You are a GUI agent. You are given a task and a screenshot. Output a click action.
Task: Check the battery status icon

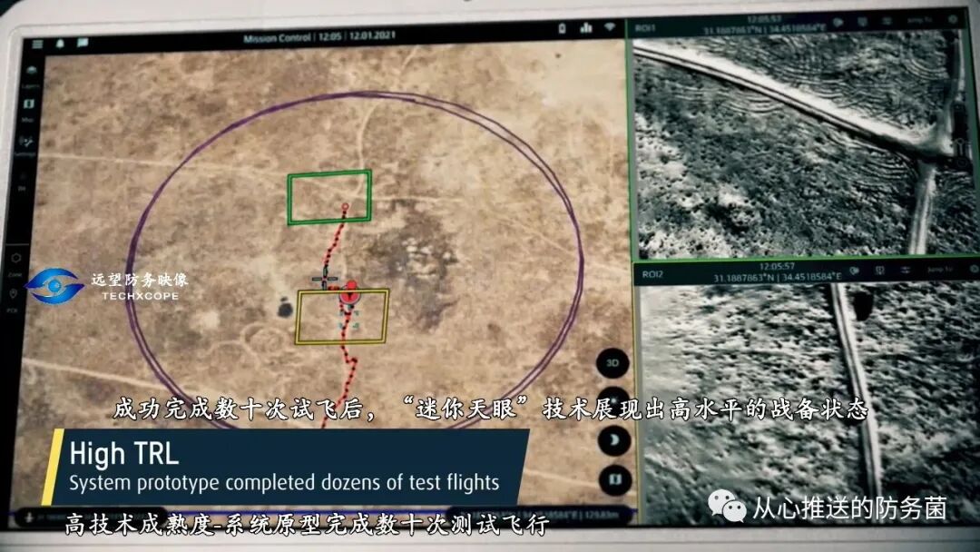click(x=562, y=28)
